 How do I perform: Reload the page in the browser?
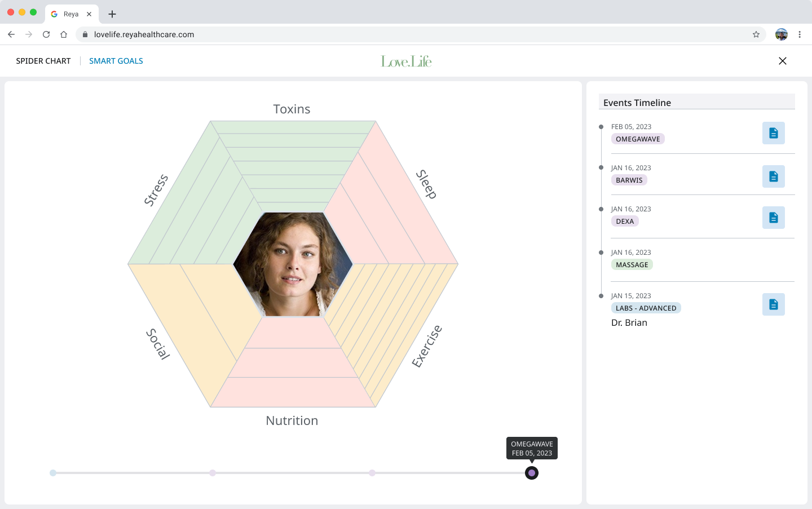tap(46, 34)
